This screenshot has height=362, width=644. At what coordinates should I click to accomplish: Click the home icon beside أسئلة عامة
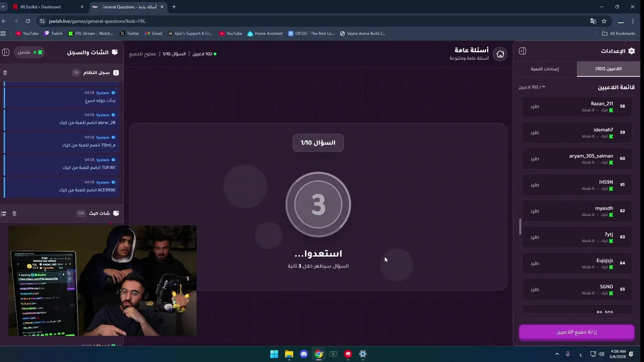[500, 54]
